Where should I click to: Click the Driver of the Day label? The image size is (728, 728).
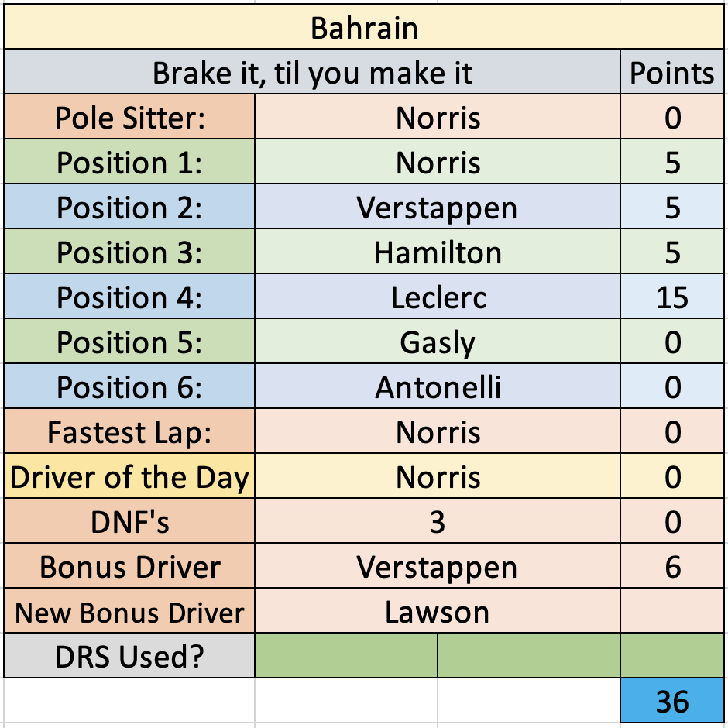(x=129, y=476)
